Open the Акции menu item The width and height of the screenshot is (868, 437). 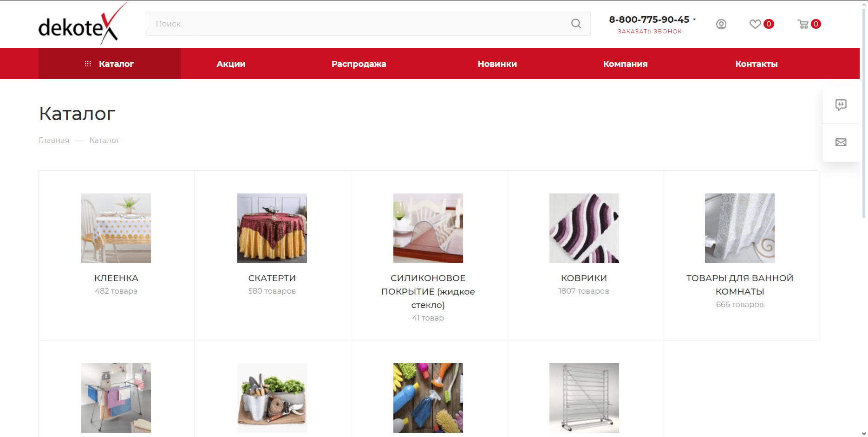[231, 64]
